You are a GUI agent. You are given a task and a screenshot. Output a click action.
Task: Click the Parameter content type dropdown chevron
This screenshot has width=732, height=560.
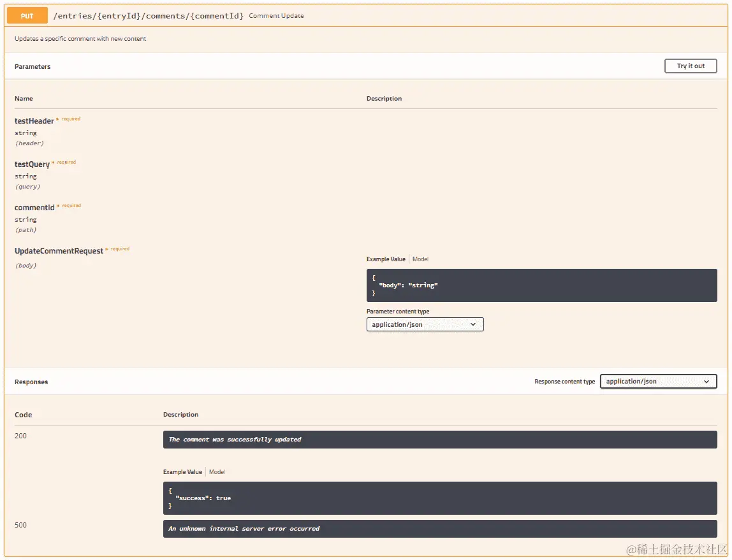pyautogui.click(x=473, y=324)
